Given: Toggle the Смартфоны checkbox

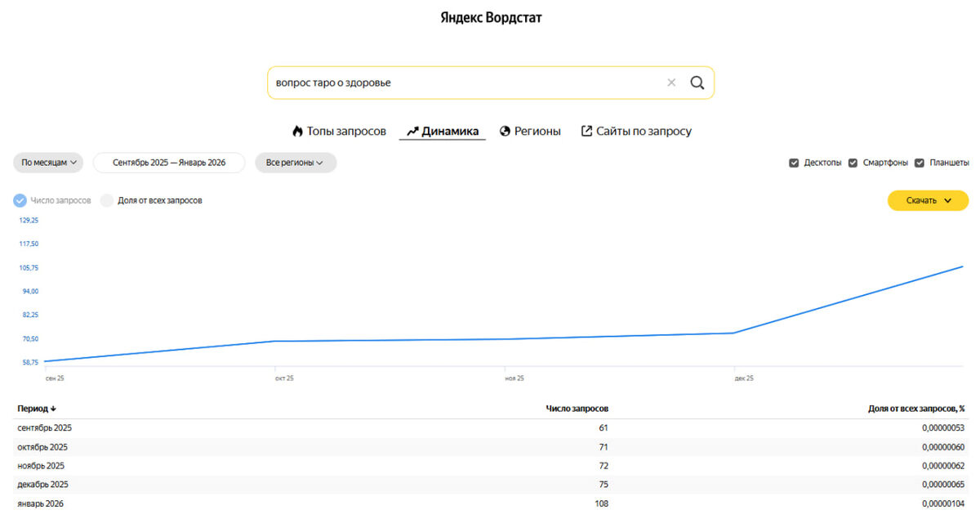Looking at the screenshot, I should coord(853,163).
